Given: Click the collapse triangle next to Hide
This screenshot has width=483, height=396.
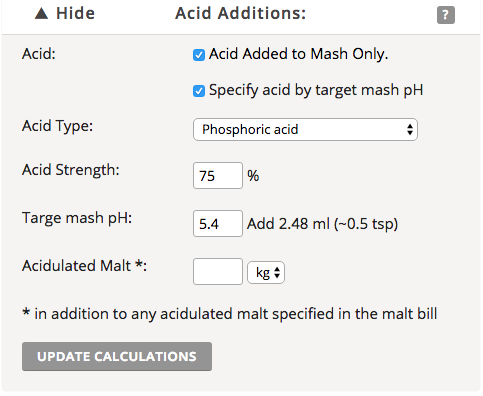Looking at the screenshot, I should pos(42,14).
